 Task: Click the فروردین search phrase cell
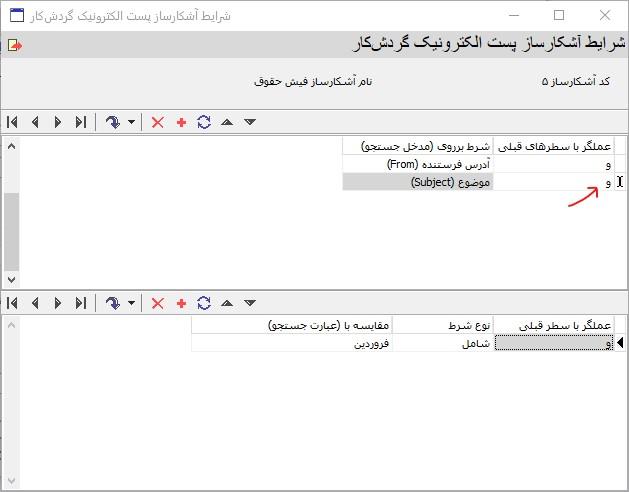(x=291, y=343)
